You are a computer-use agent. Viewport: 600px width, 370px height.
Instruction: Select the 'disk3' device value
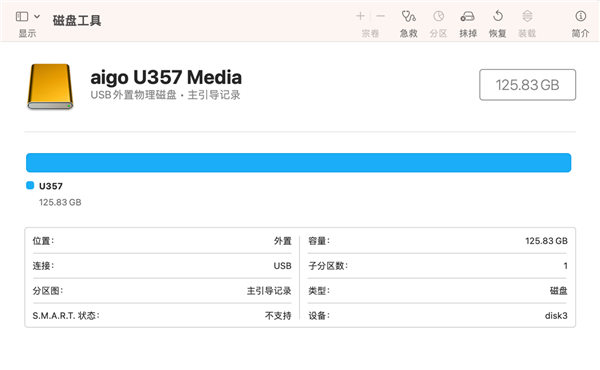coord(556,316)
